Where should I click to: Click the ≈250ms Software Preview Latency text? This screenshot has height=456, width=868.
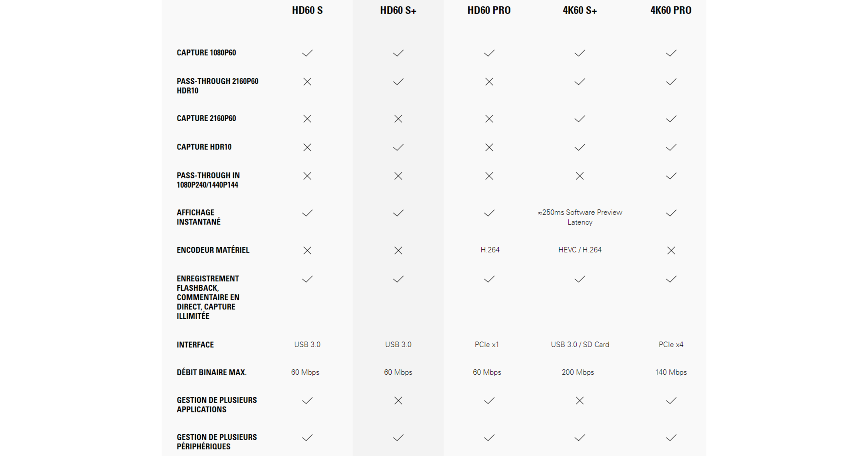580,217
